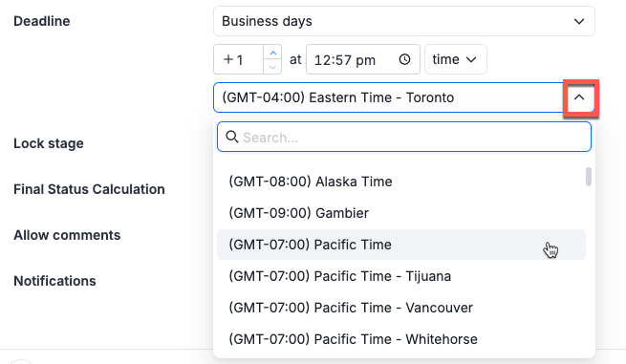Open the Business days deadline dropdown
The image size is (626, 364).
point(404,21)
